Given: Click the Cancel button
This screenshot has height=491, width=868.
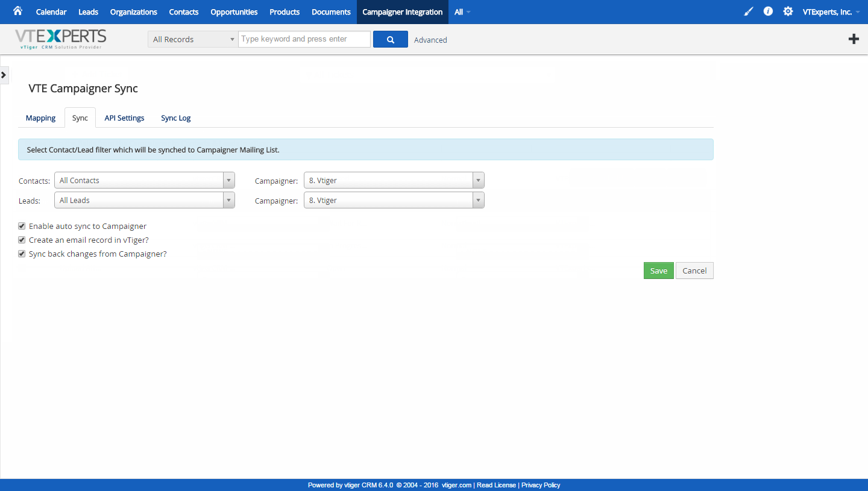Looking at the screenshot, I should pos(694,271).
